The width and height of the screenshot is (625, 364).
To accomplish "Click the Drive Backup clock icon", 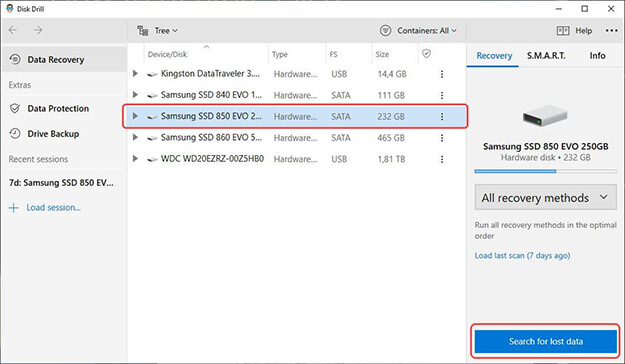I will pos(15,134).
